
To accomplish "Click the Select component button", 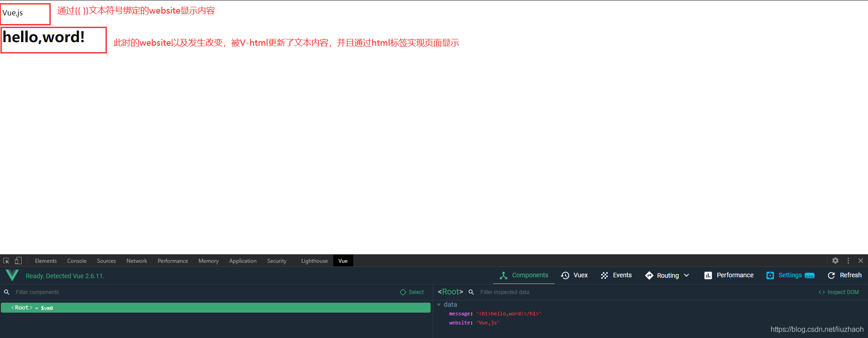I will pos(412,292).
